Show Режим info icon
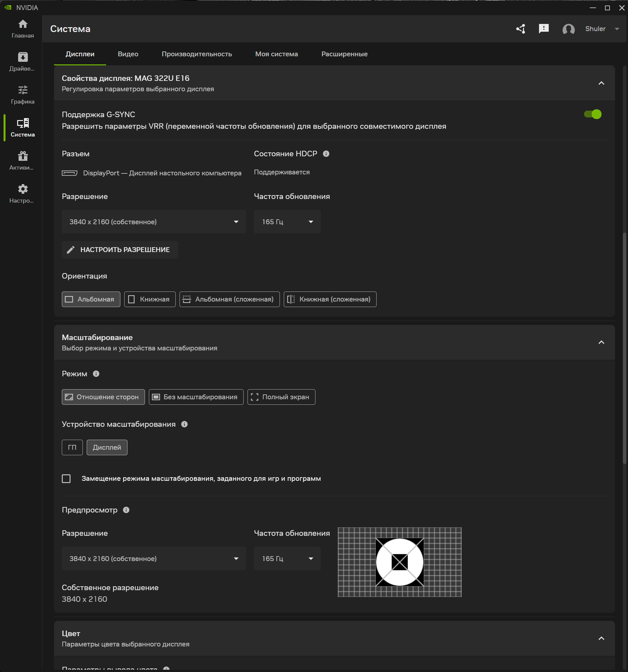Screen dimensions: 628x672 click(96, 374)
